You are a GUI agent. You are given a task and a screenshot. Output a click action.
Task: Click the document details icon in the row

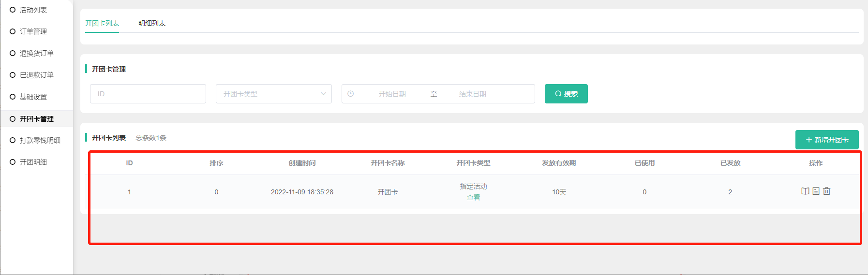(x=816, y=191)
